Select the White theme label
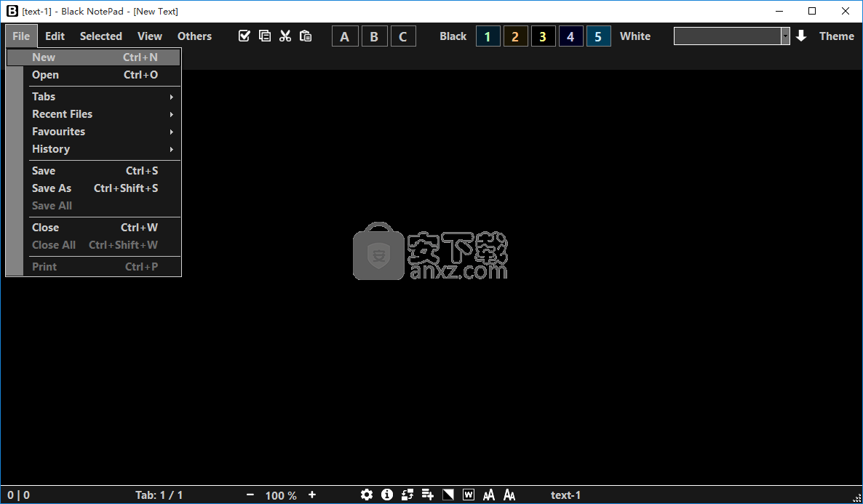Viewport: 863px width, 504px height. pyautogui.click(x=635, y=36)
